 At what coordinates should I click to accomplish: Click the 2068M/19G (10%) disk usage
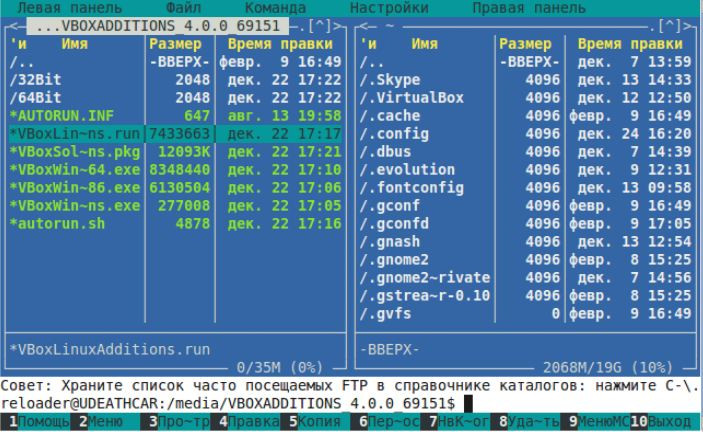tap(608, 367)
